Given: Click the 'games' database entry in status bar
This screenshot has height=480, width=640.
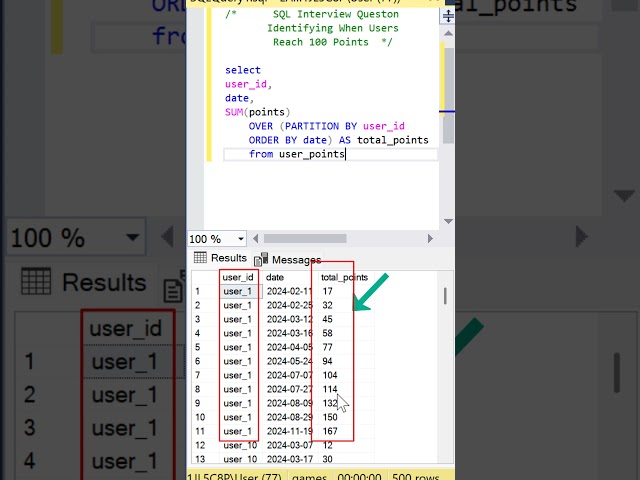Looking at the screenshot, I should click(310, 477).
